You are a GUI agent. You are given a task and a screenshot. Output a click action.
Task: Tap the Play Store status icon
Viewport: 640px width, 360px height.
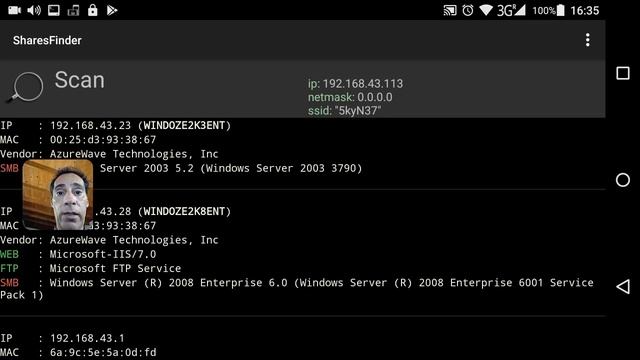tap(112, 10)
